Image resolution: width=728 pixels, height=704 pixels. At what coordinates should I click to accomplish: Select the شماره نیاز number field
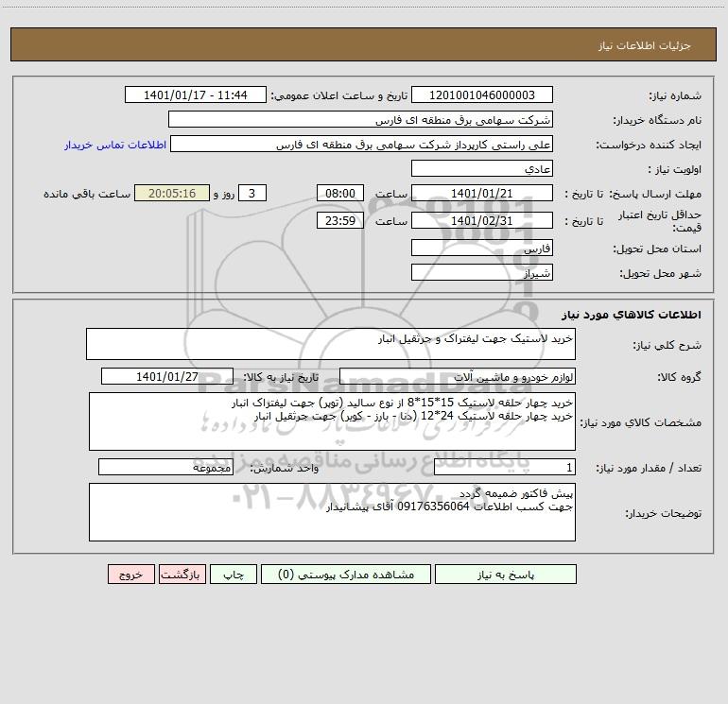(482, 94)
